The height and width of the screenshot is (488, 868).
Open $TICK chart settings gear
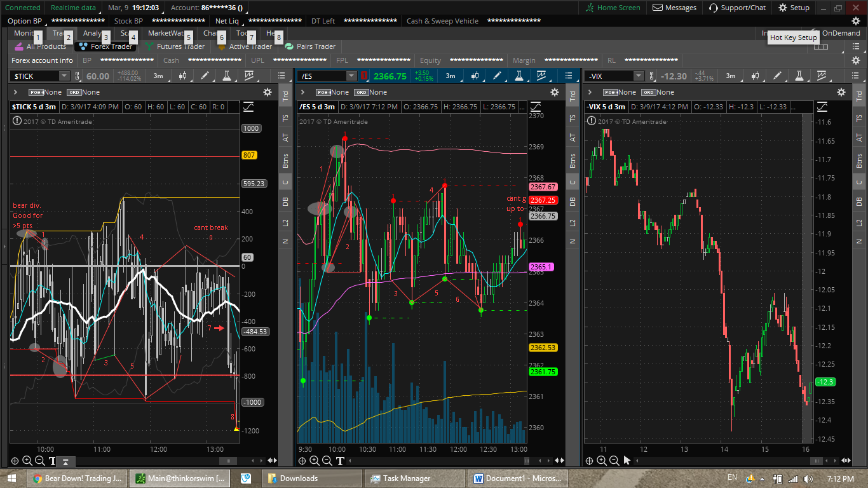(268, 92)
